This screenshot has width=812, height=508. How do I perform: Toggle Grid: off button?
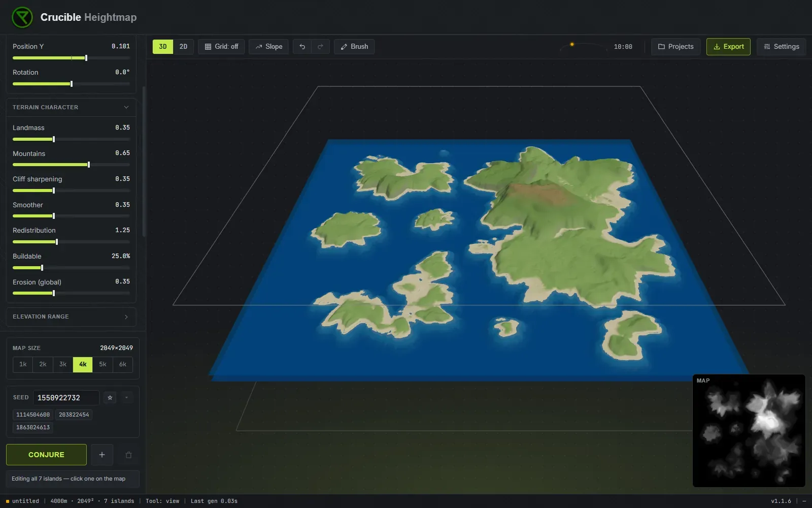(221, 47)
